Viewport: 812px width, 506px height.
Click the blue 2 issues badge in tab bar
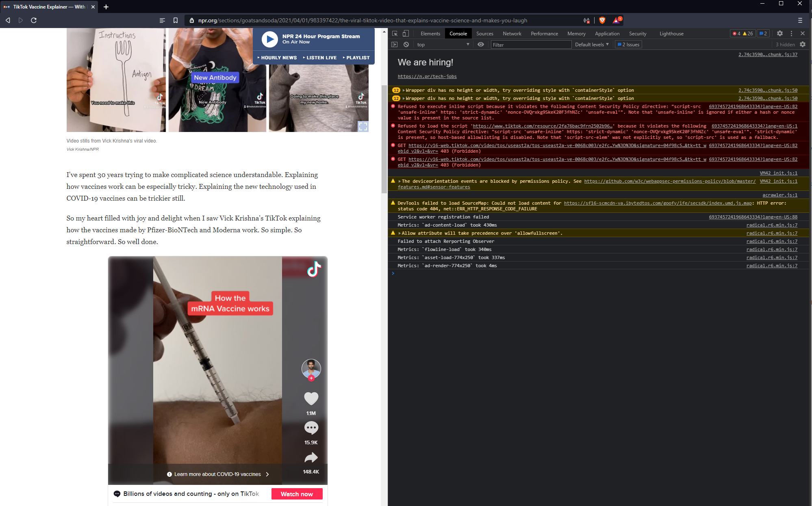(x=763, y=34)
